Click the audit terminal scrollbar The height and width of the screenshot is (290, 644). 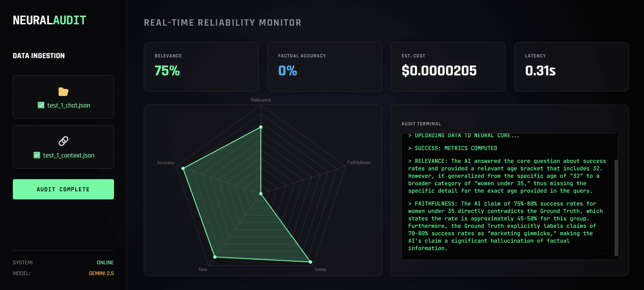pyautogui.click(x=616, y=208)
